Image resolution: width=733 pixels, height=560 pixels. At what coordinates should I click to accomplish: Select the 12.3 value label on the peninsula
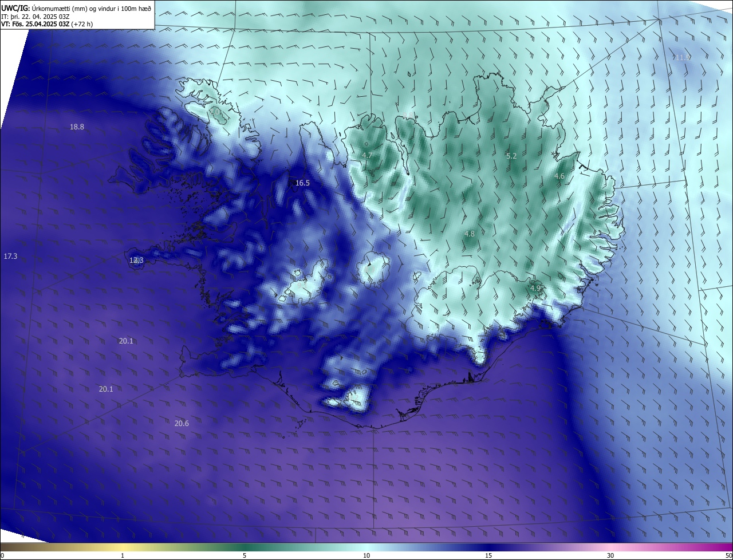click(136, 261)
